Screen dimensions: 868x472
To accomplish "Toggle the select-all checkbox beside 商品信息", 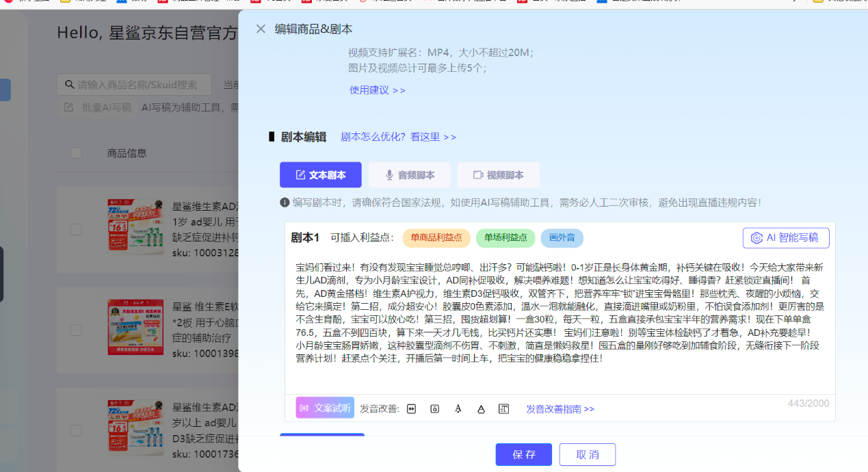I will tap(76, 153).
